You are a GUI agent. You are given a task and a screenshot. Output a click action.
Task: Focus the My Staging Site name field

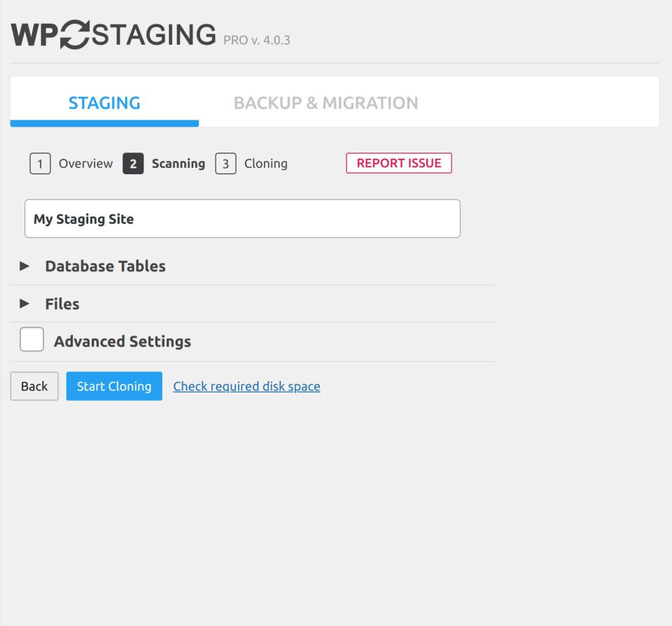pos(242,219)
